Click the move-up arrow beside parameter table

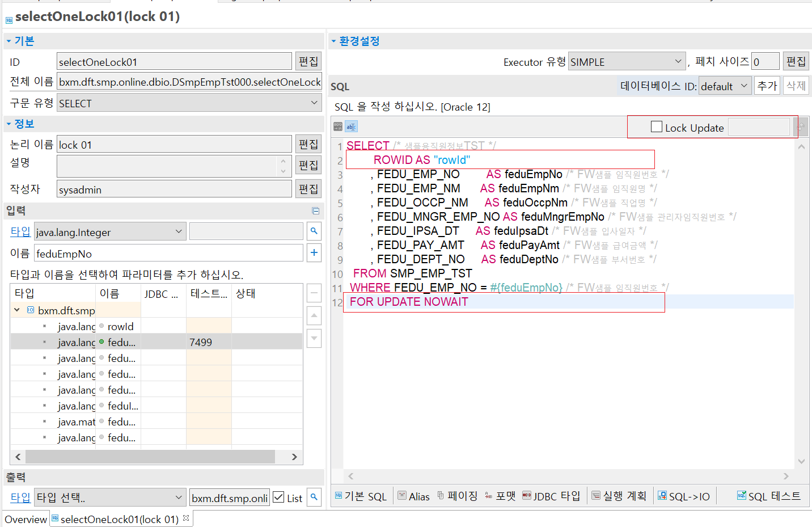click(x=314, y=315)
